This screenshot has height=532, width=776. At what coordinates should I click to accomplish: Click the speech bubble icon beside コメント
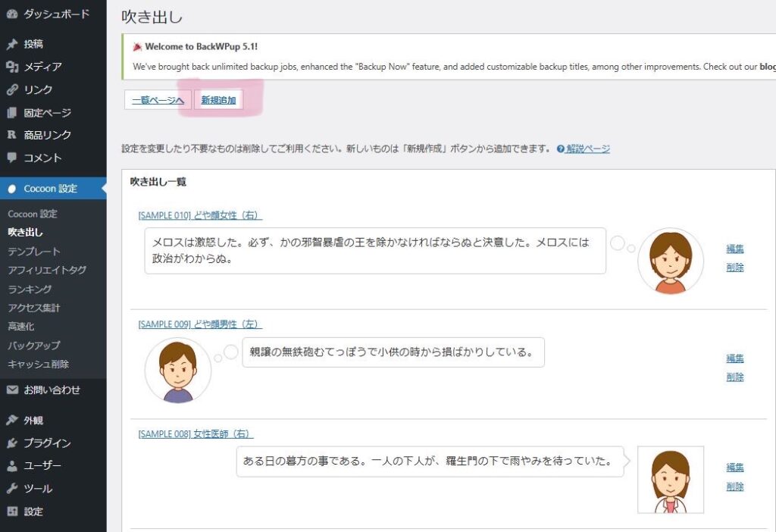pos(12,158)
